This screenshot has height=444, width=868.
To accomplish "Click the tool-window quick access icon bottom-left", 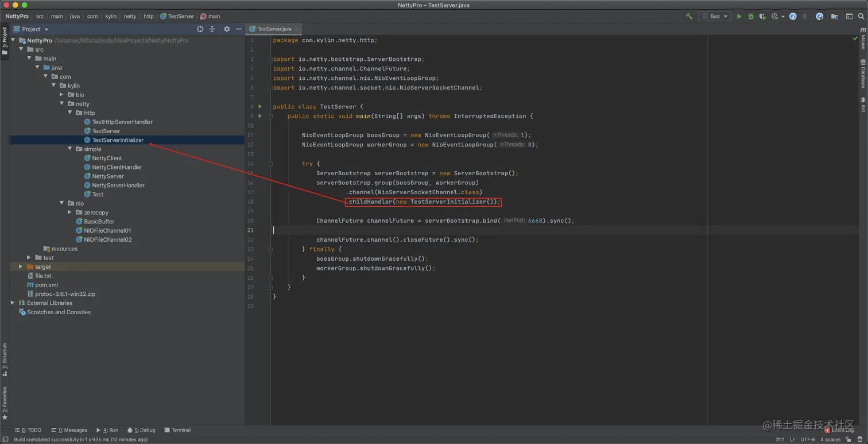I will [5, 439].
